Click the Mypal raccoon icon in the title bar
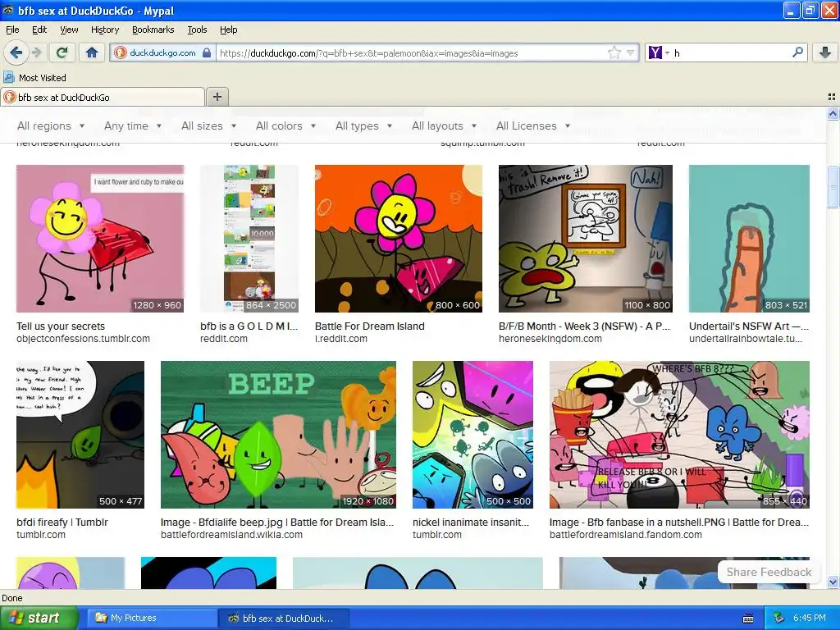 8,10
